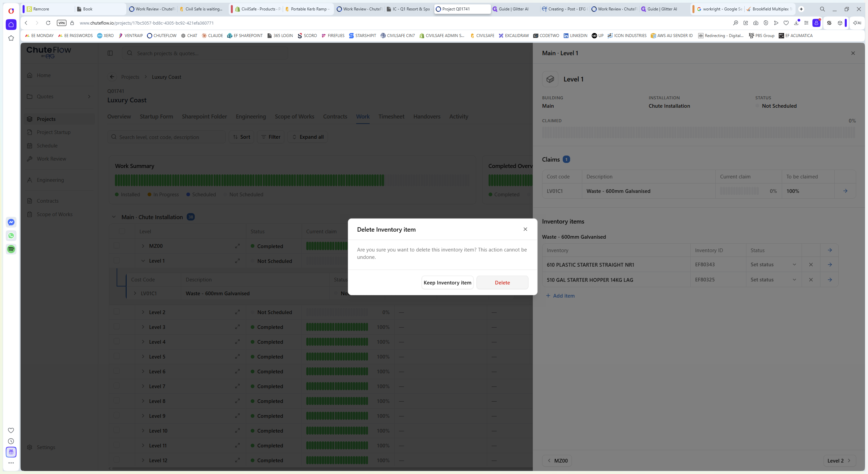
Task: Expand the Level 2 row chevron
Action: click(x=143, y=312)
